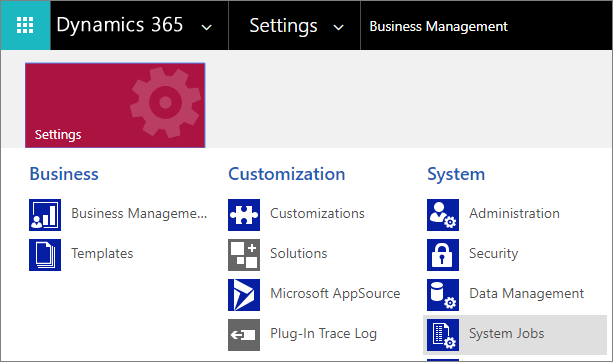Open Customizations link

pos(317,213)
